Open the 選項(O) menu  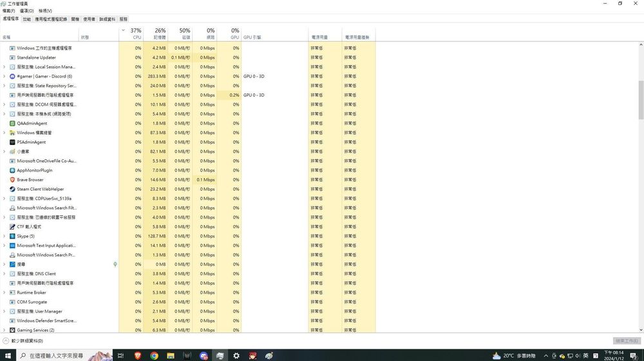(x=27, y=11)
